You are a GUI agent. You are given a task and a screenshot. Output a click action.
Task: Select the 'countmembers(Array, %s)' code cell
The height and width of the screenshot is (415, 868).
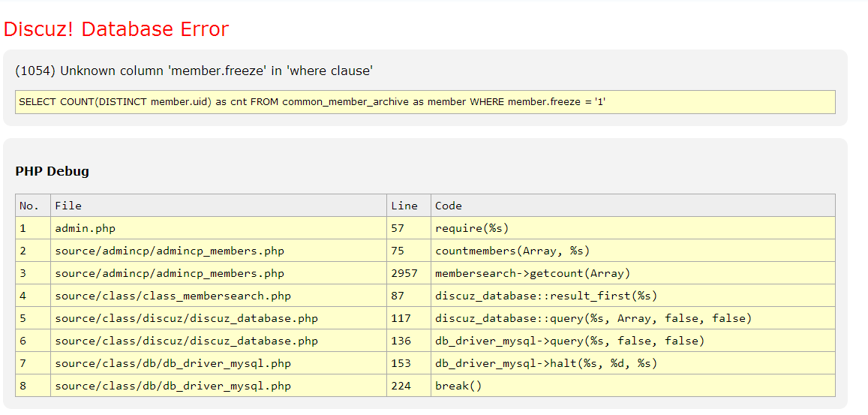pos(632,251)
